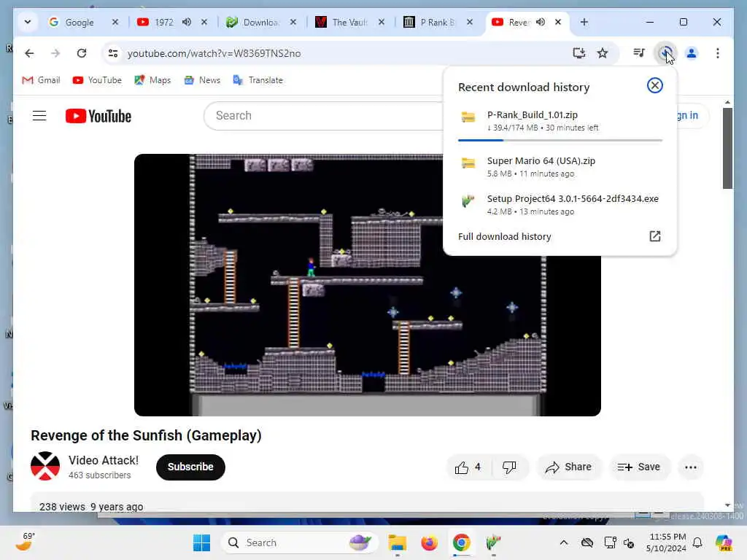Open the weather widget on taskbar

click(26, 542)
